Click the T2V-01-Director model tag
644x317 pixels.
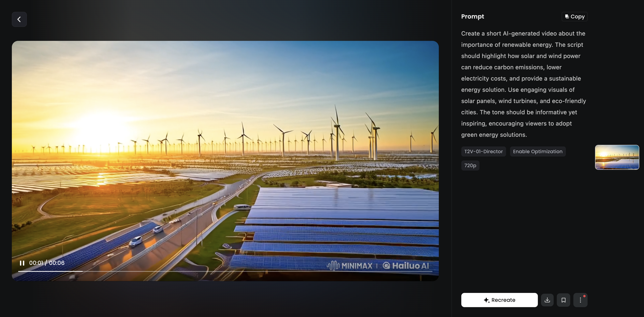(483, 151)
